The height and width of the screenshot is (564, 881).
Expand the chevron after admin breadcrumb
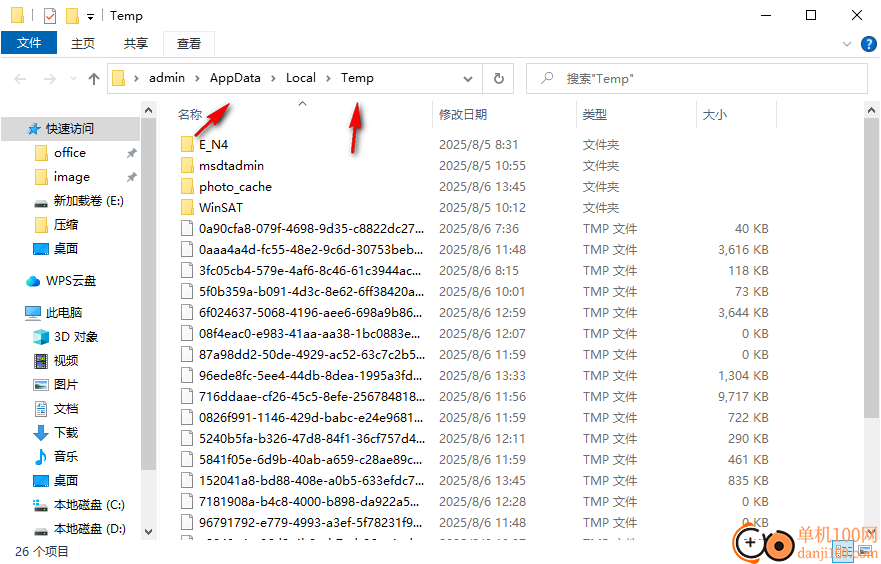tap(197, 79)
